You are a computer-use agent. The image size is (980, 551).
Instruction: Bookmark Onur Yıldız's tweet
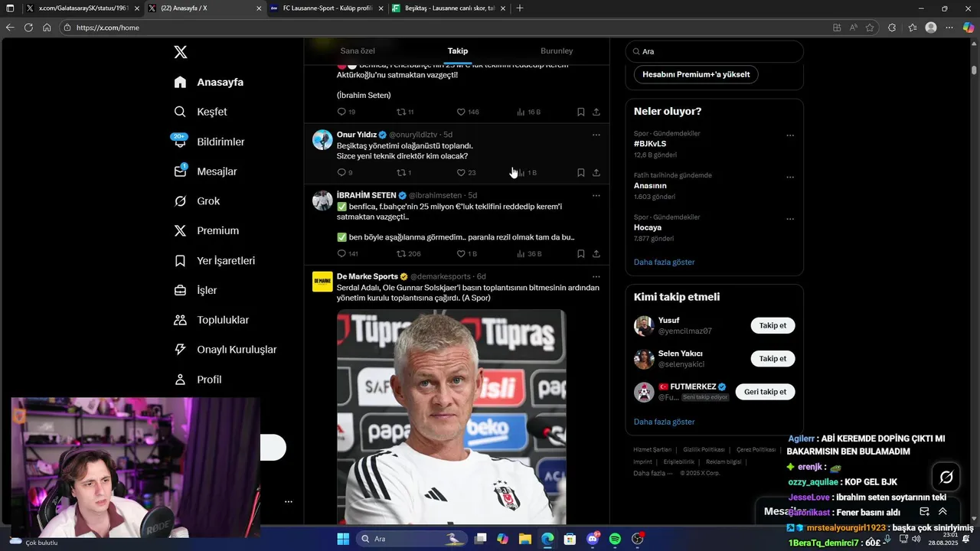(x=580, y=173)
